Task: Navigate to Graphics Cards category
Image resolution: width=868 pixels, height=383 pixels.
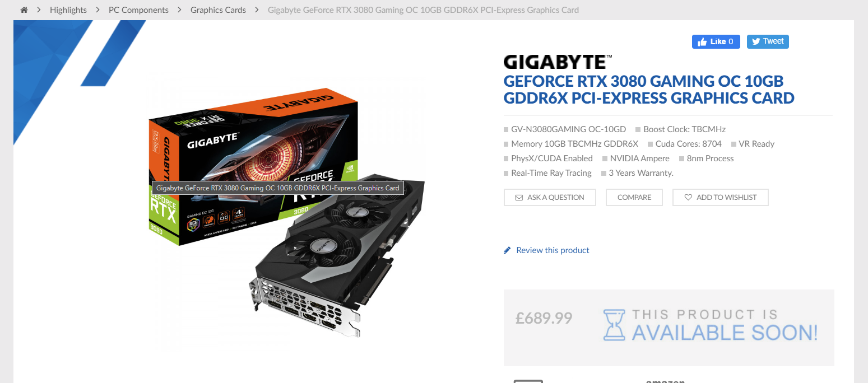Action: coord(218,10)
